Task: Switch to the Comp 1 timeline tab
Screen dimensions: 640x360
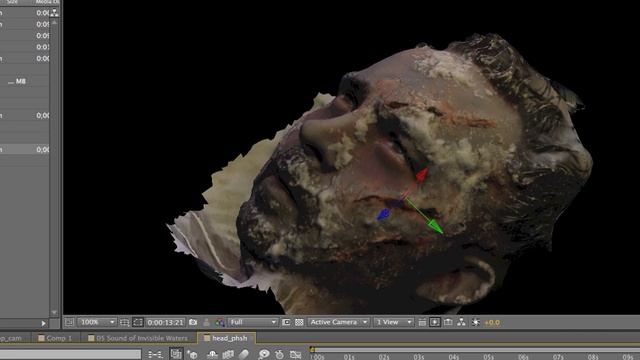Action: 55,338
